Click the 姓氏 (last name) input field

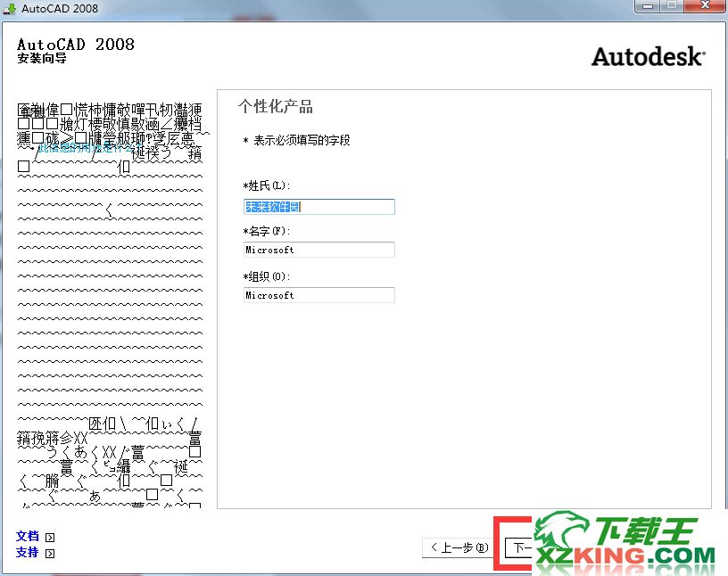click(319, 207)
